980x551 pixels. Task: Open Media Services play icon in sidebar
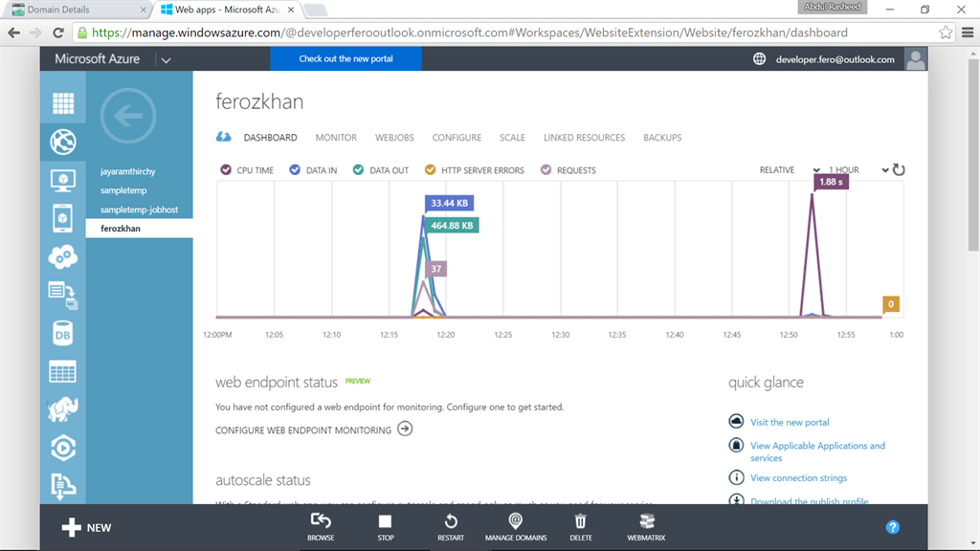(x=63, y=448)
